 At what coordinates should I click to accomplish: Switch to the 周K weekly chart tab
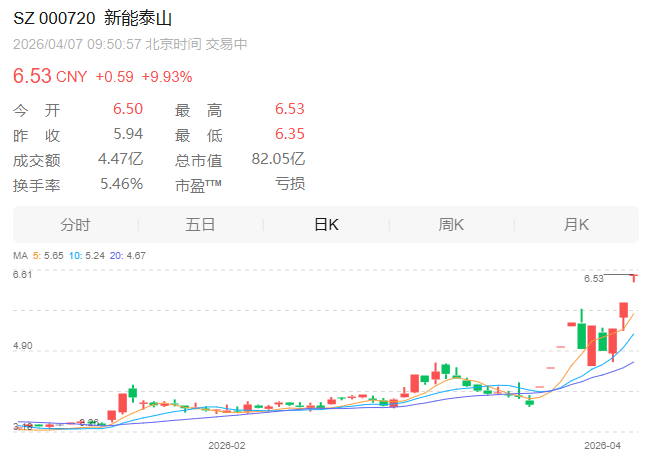451,225
